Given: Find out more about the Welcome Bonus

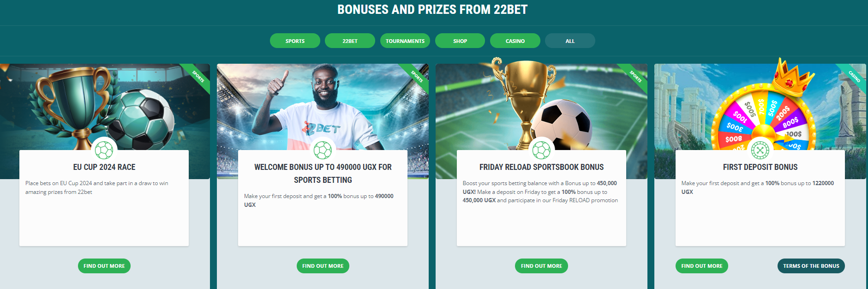Looking at the screenshot, I should point(323,266).
